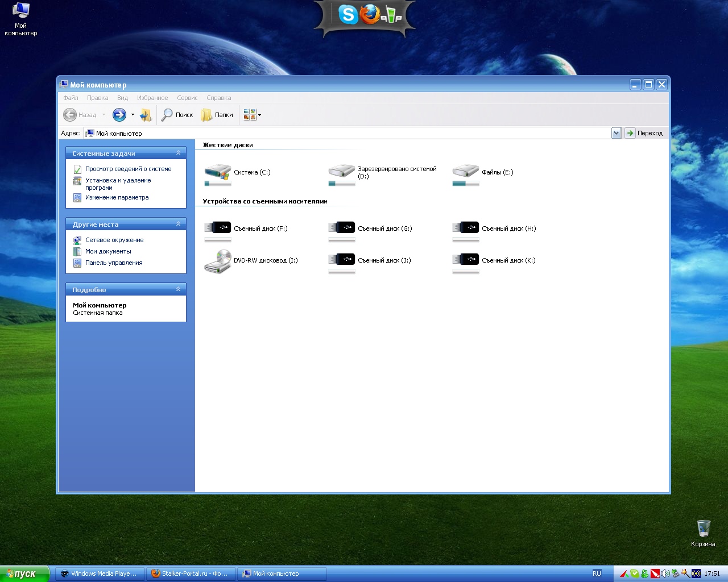Collapse the Другие места panel

coord(178,224)
